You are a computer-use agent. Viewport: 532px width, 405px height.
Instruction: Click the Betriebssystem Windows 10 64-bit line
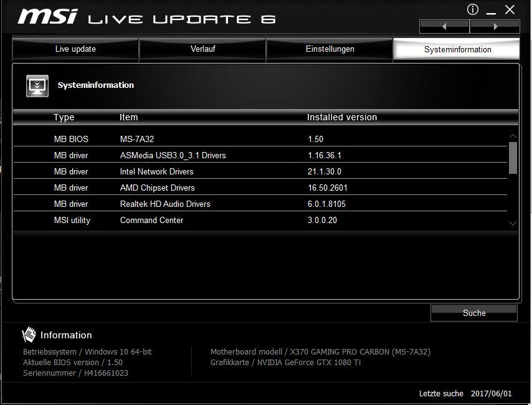coord(87,351)
